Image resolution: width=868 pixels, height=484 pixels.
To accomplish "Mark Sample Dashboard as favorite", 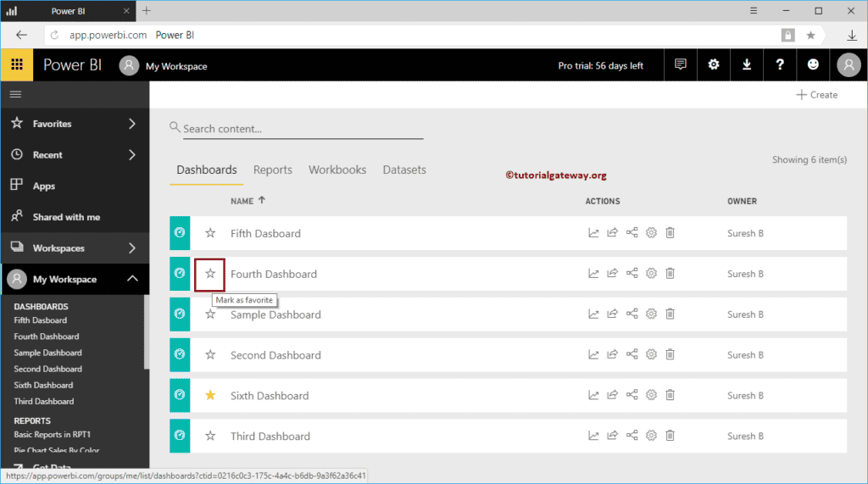I will tap(210, 314).
